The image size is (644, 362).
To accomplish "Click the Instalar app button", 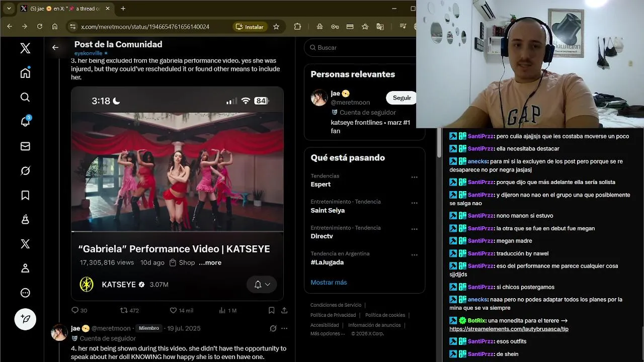I will coord(250,27).
